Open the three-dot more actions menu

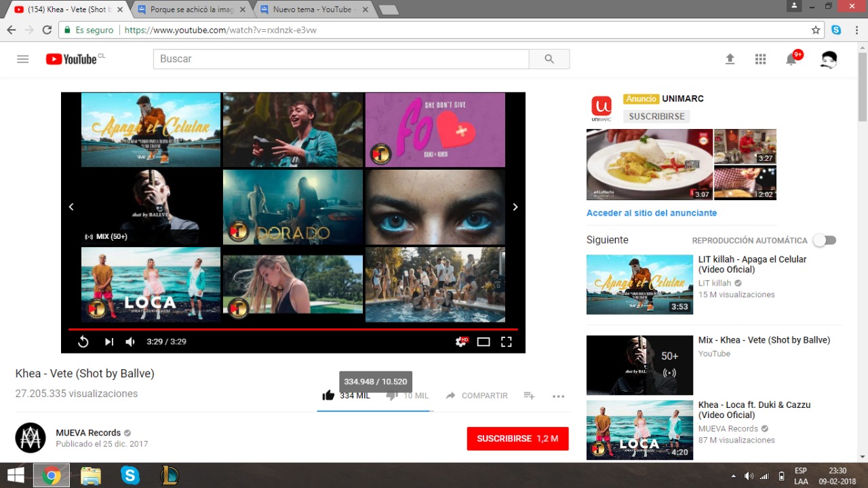[558, 396]
